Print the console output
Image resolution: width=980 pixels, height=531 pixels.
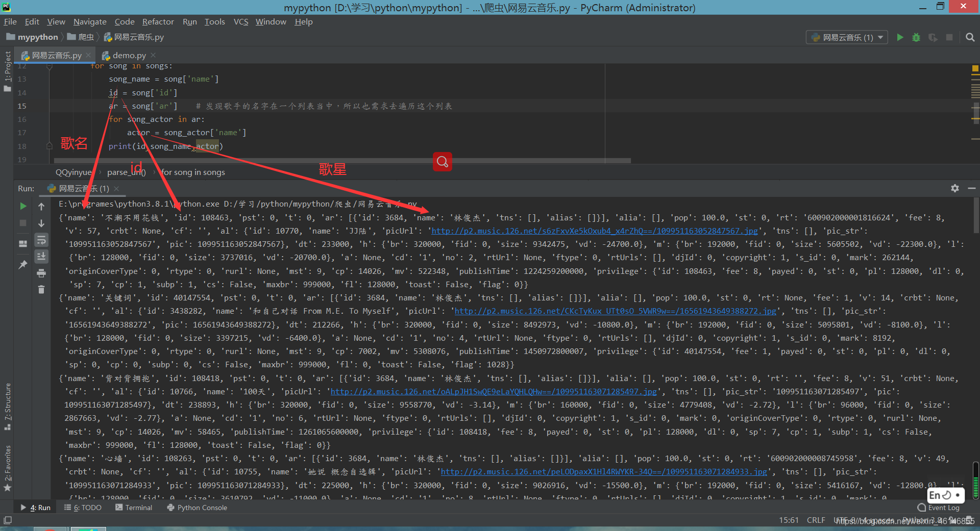point(41,273)
